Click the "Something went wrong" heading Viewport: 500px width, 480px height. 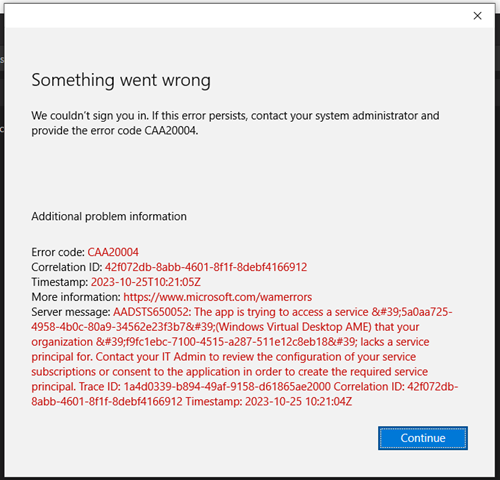pos(121,81)
